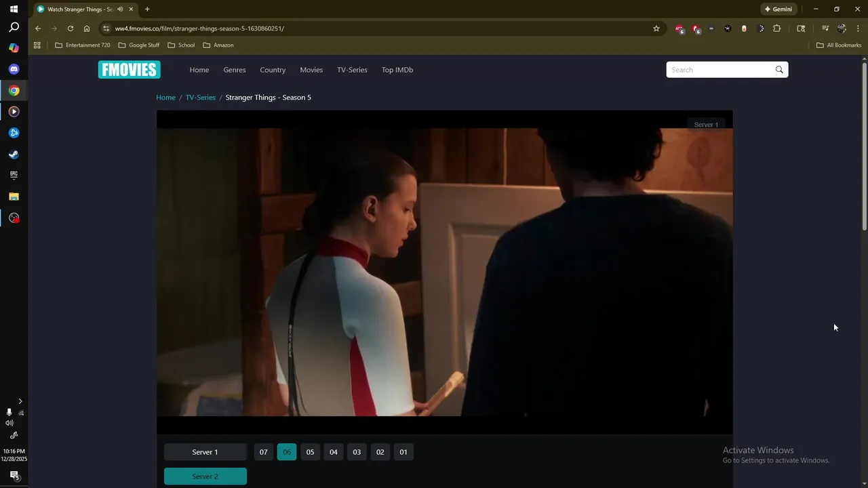Select Server 1 below the player
Image resolution: width=868 pixels, height=488 pixels.
(205, 452)
